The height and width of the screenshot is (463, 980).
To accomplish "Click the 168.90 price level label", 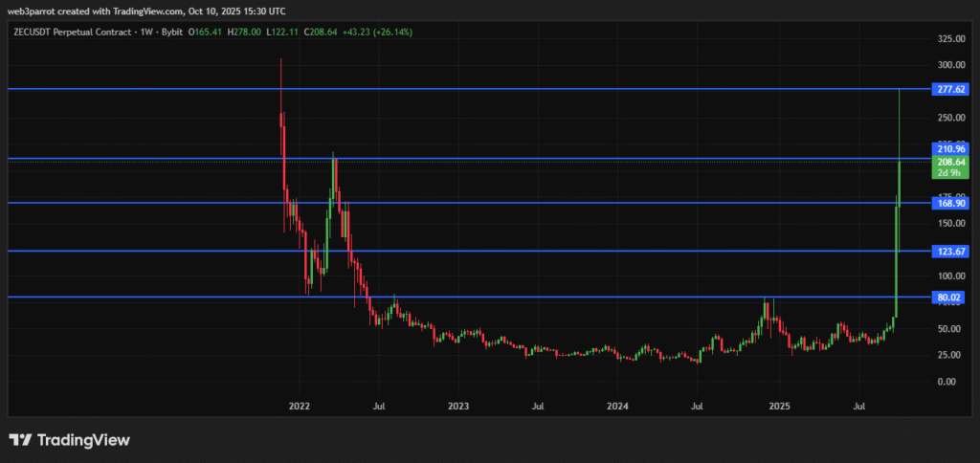I will click(x=948, y=203).
